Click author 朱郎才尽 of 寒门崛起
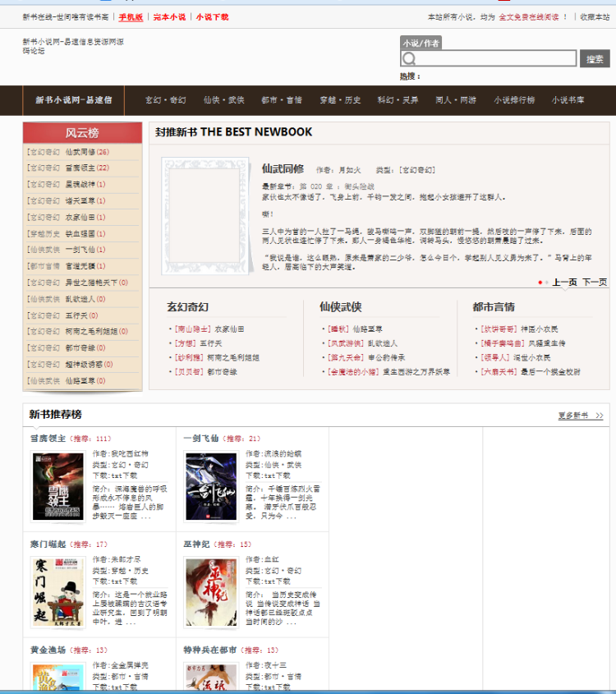Screen dimensions: 616x694 click(x=126, y=559)
